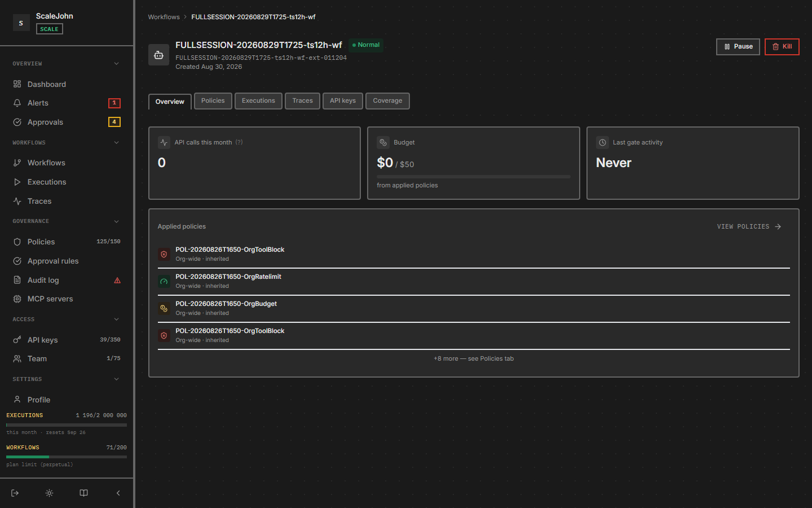Click the Approval rules check icon
812x508 pixels.
(x=17, y=261)
